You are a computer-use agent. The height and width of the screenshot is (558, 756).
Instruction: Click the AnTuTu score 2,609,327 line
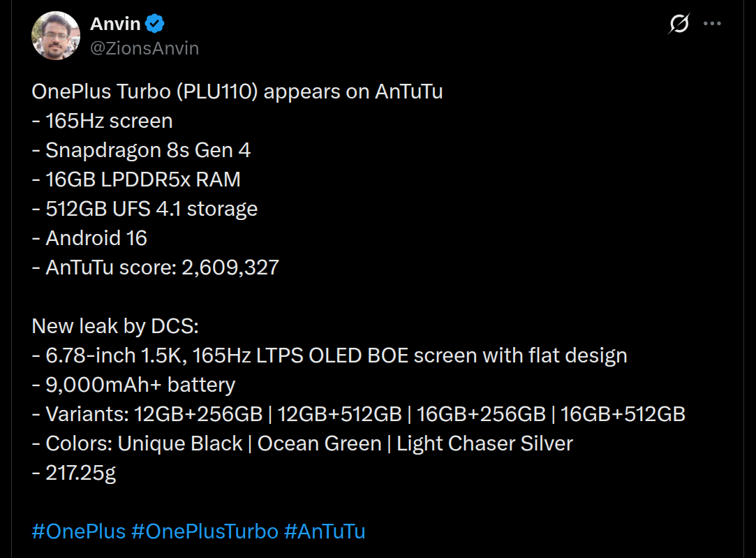coord(156,267)
